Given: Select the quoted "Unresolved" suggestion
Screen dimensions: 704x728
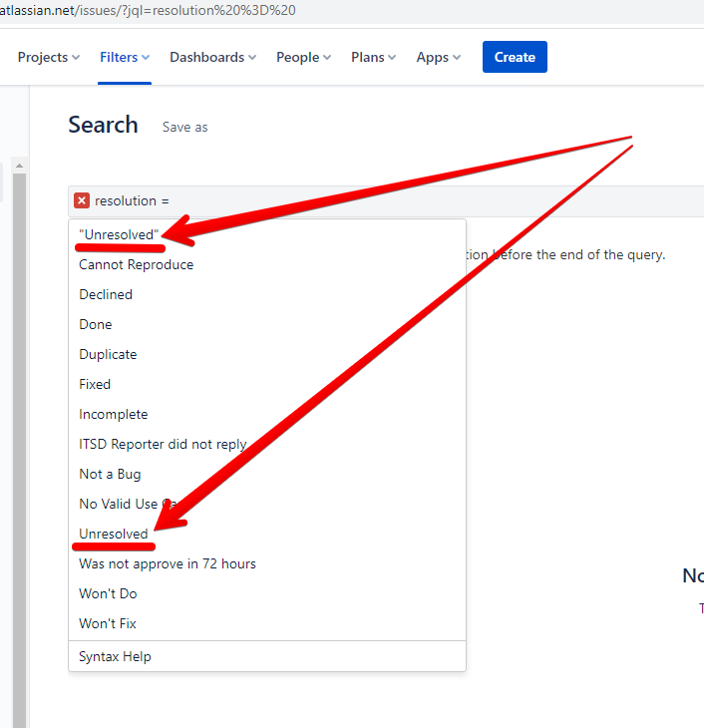Looking at the screenshot, I should pyautogui.click(x=267, y=234).
